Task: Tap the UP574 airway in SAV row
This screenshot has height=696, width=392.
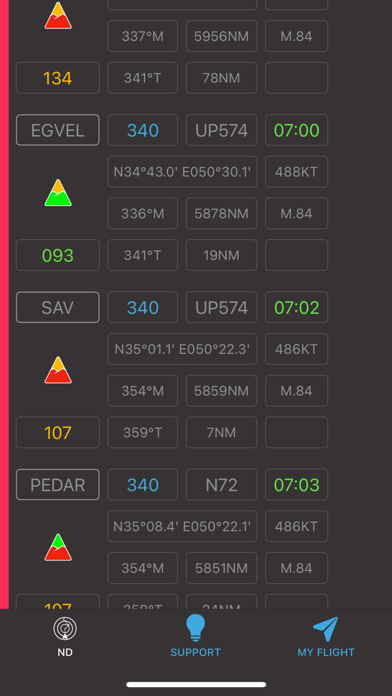Action: click(x=222, y=307)
